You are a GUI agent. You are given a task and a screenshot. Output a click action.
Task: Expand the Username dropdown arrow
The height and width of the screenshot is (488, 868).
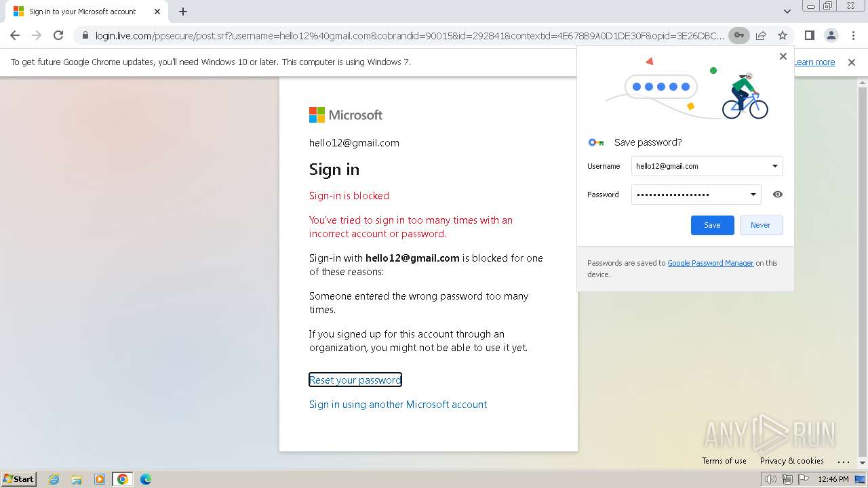click(x=775, y=166)
